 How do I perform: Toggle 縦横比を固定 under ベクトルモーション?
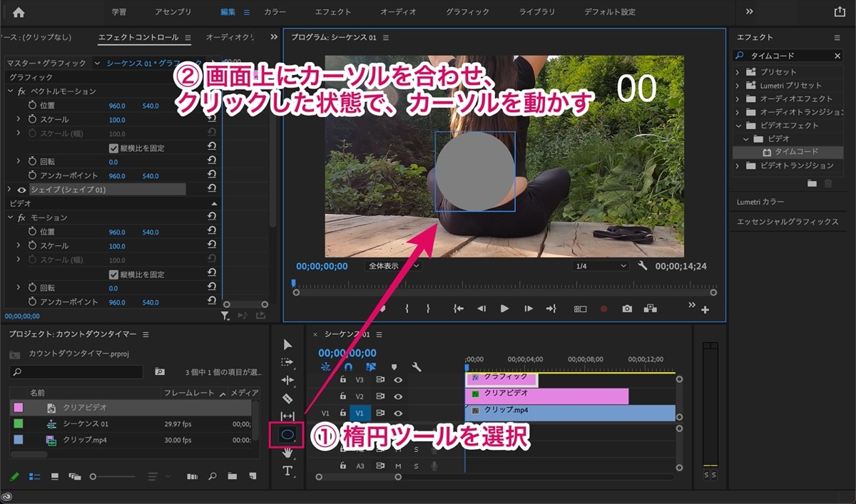point(113,148)
